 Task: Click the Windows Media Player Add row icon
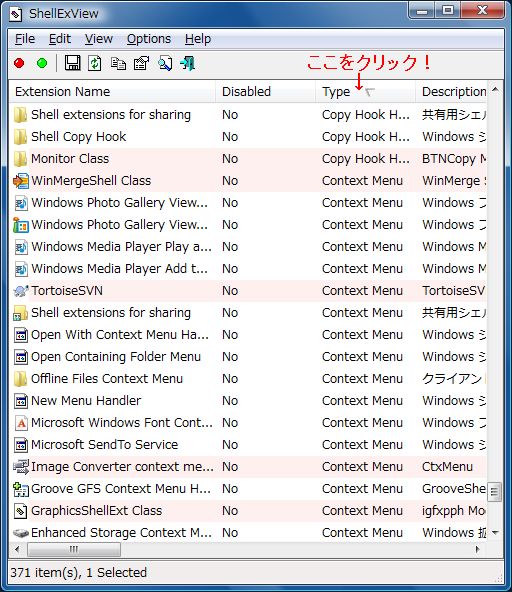point(21,269)
